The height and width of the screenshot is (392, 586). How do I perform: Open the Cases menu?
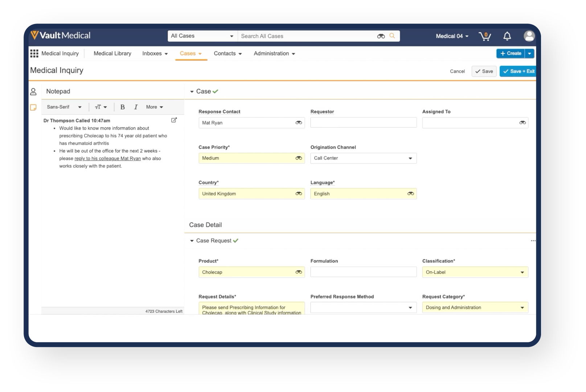point(191,53)
